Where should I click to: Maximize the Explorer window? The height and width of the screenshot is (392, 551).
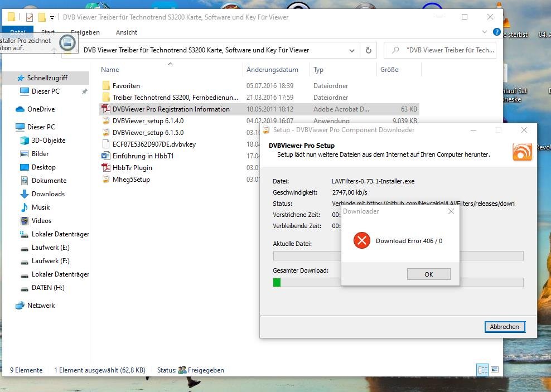click(465, 17)
